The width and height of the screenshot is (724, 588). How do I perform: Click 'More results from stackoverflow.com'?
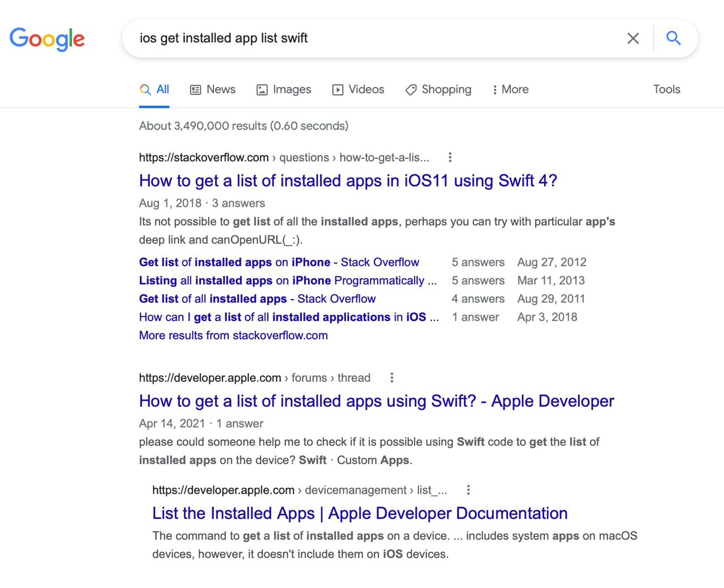233,335
